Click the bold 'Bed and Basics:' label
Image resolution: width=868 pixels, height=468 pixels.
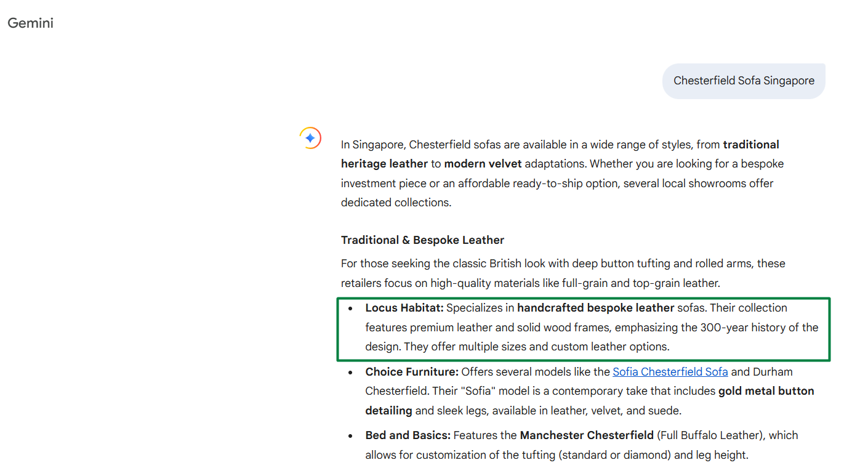[408, 435]
